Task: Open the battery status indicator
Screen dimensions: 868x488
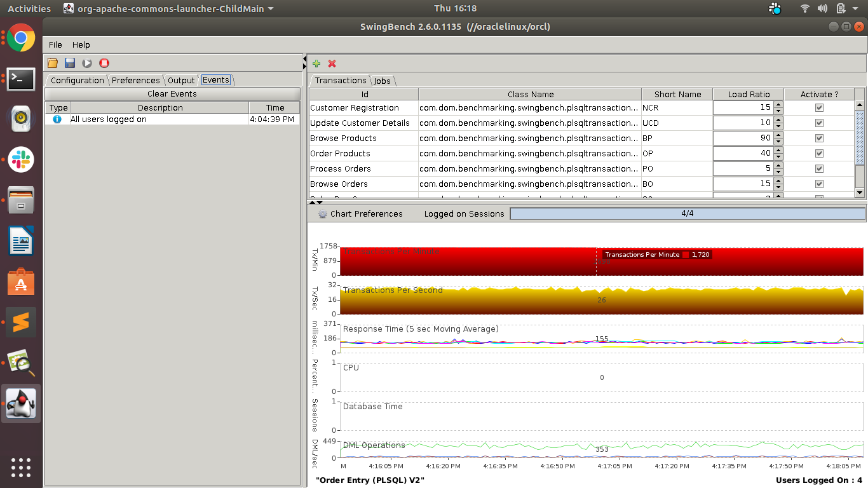Action: pos(841,8)
